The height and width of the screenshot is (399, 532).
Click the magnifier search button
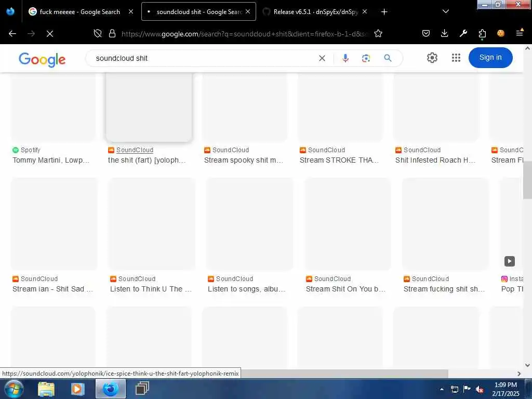coord(388,58)
